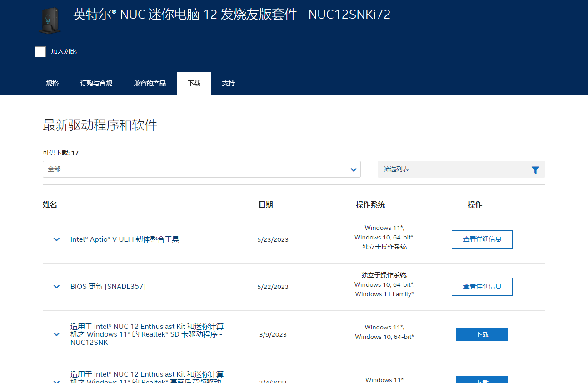Screen dimensions: 588x383
Task: Click the blue funnel filter icon
Action: pos(535,170)
